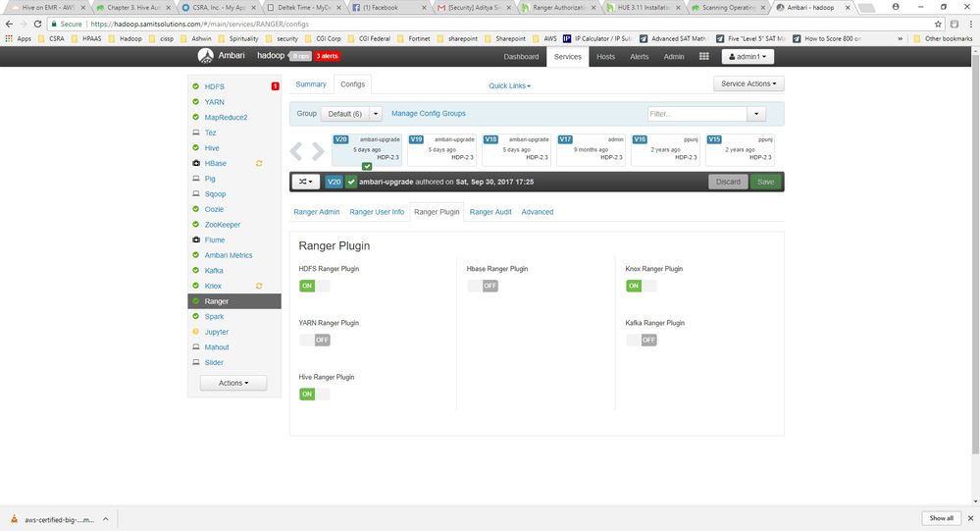The image size is (980, 531).
Task: Click the HDFS green status icon
Action: (x=195, y=86)
